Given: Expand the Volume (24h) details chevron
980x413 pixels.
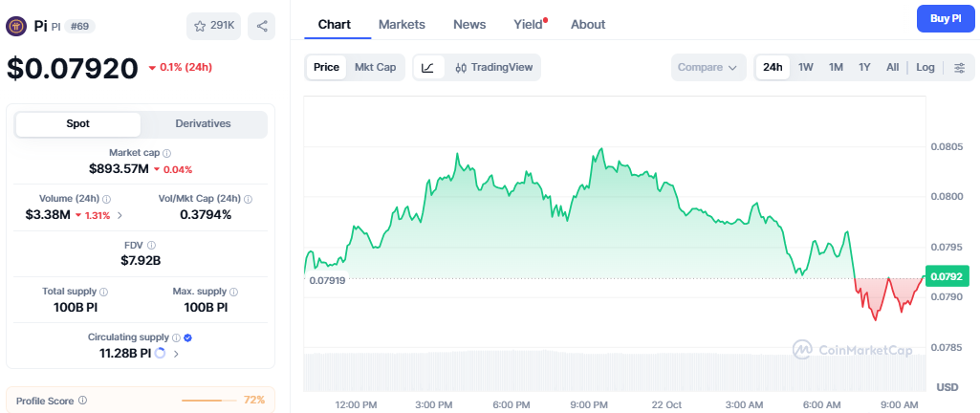Looking at the screenshot, I should [120, 215].
